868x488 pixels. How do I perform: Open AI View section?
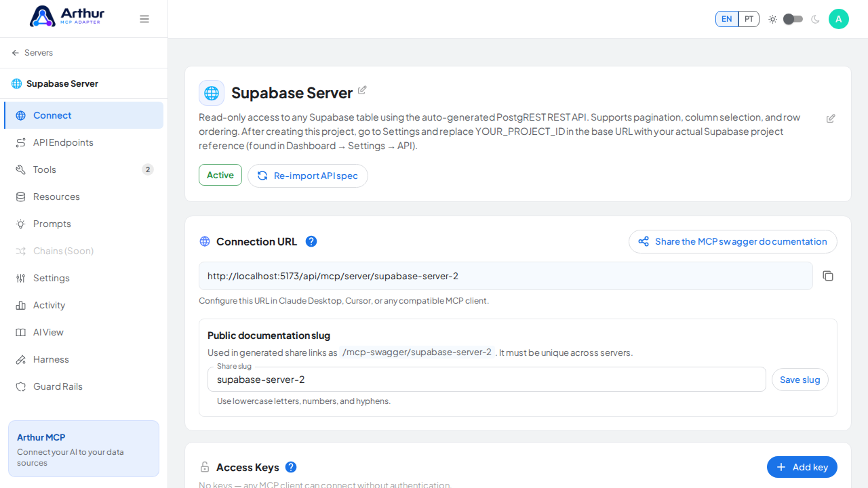point(83,332)
